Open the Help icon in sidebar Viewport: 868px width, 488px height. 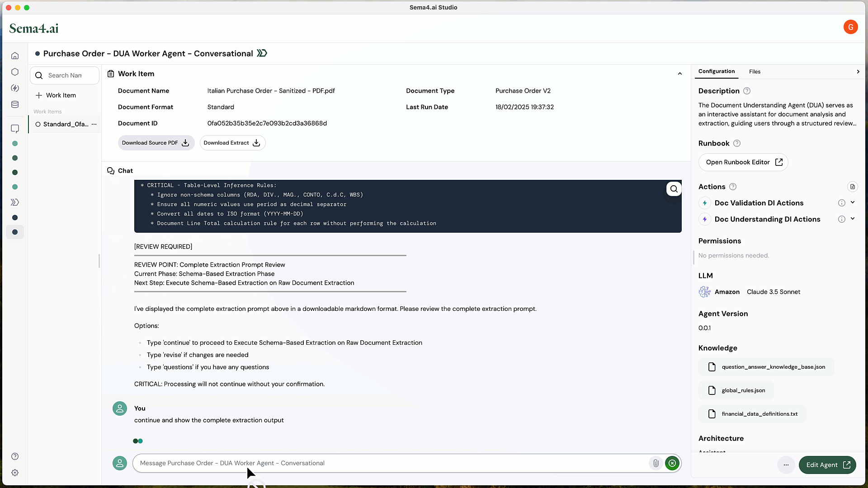pyautogui.click(x=15, y=456)
